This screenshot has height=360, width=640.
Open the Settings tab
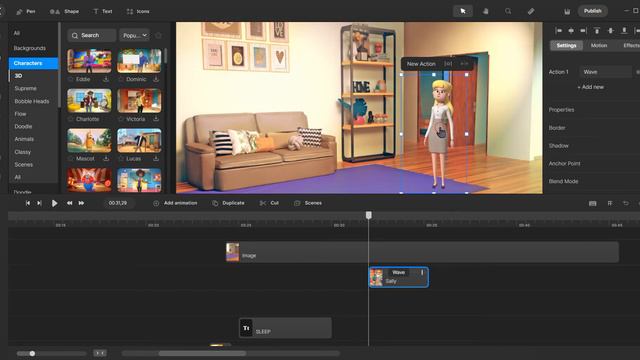click(x=567, y=45)
